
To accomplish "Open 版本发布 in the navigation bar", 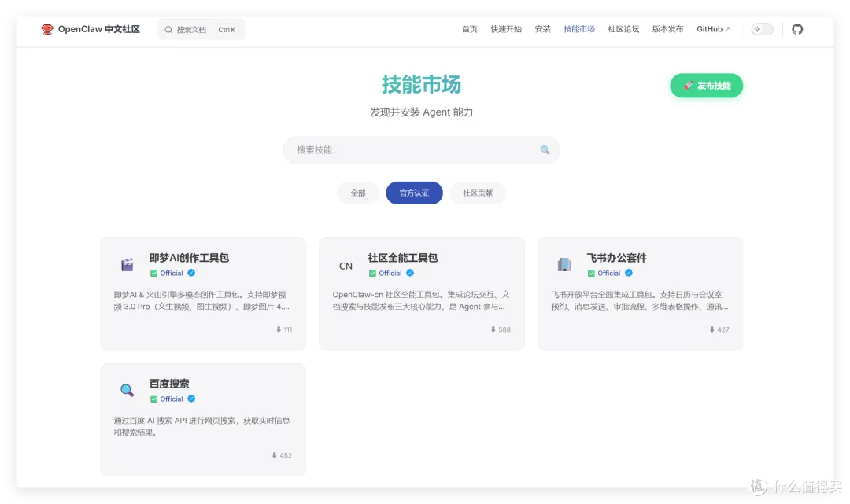I will (668, 29).
